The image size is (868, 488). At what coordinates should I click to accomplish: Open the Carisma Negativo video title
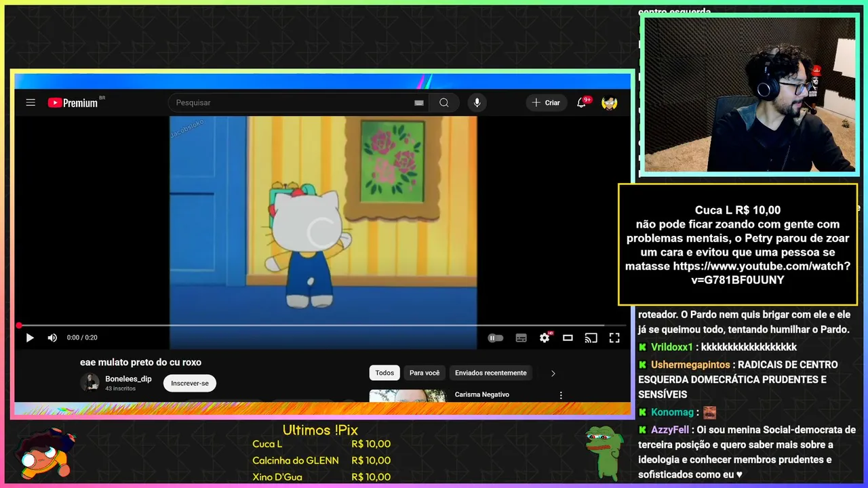481,394
